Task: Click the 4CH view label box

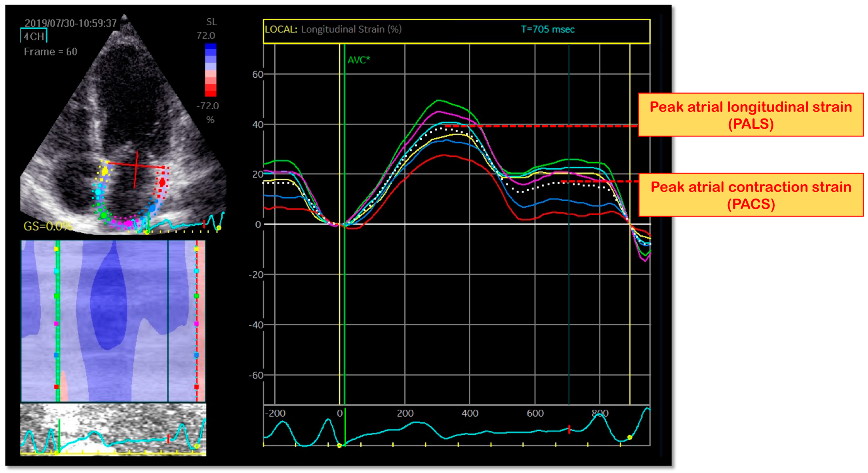Action: [34, 36]
